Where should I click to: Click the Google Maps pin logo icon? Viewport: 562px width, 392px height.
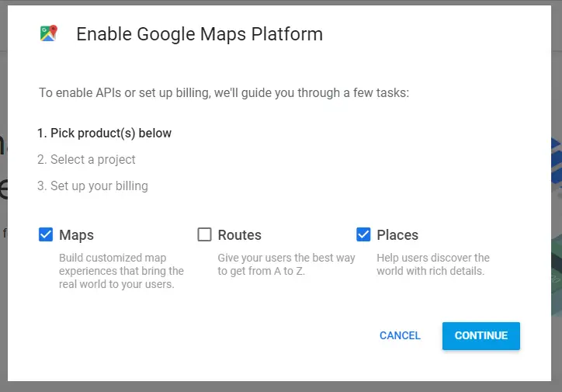point(49,33)
